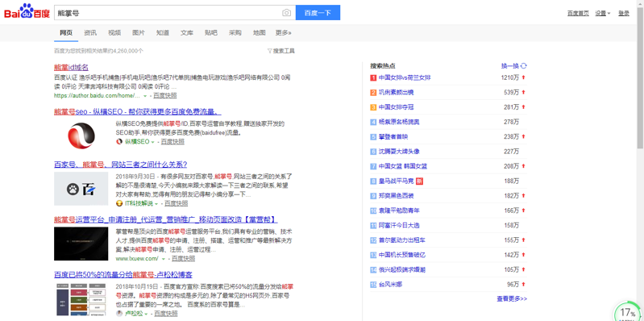Open the 熊掌号运营平台【掌营帮】 result title

click(x=165, y=219)
